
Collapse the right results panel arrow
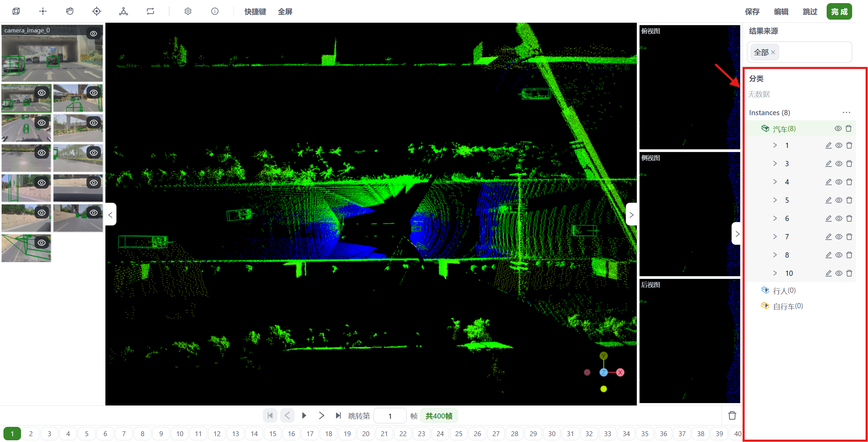coord(737,234)
